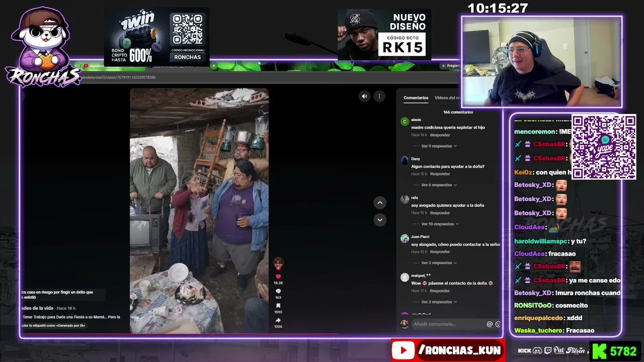
Task: Go to the next video with down arrow
Action: coord(380,220)
